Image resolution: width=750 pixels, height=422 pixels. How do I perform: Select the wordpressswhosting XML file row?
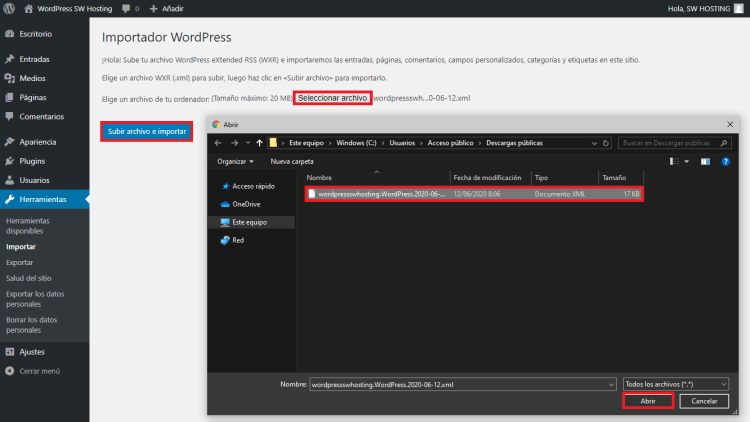tap(474, 194)
